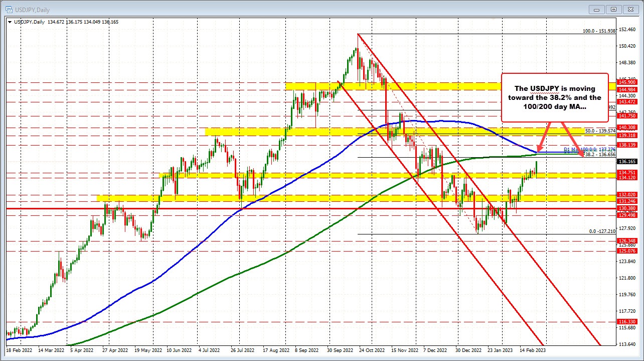
Task: Toggle the restore window button
Action: (613, 10)
